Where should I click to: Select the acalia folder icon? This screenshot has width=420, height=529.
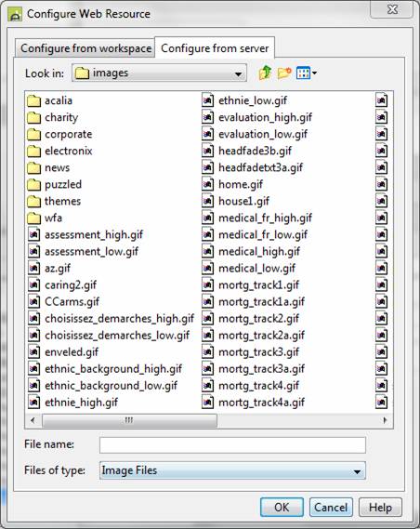tap(33, 100)
